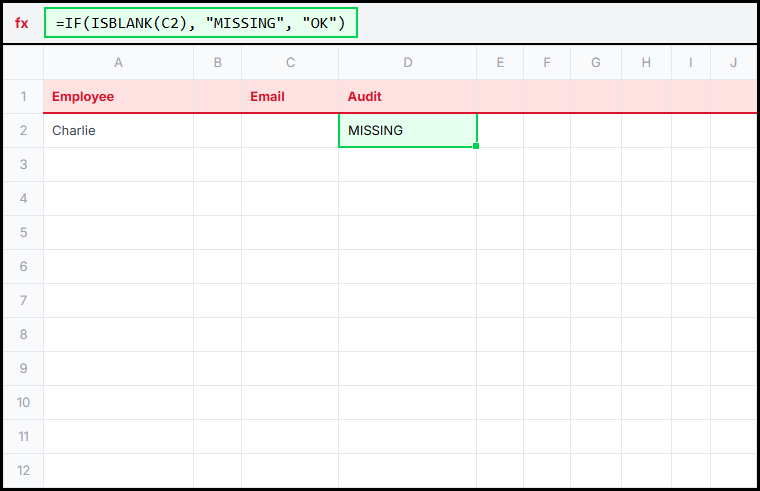760x491 pixels.
Task: Select column A header
Action: (x=118, y=63)
